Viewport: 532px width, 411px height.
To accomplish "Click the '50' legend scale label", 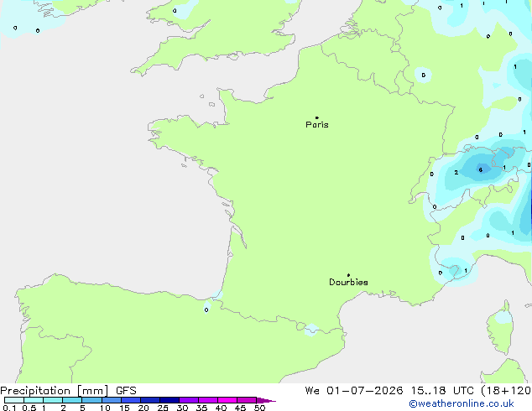I will pos(259,408).
